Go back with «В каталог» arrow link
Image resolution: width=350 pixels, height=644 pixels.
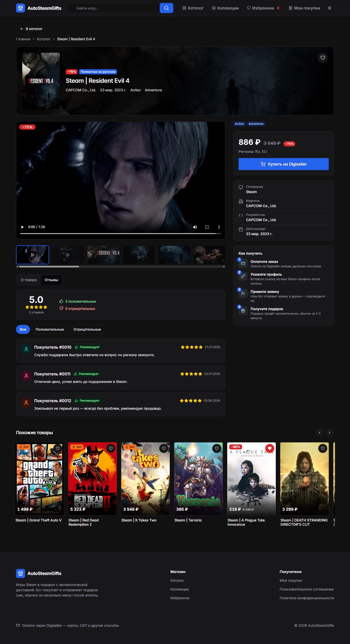pos(31,29)
